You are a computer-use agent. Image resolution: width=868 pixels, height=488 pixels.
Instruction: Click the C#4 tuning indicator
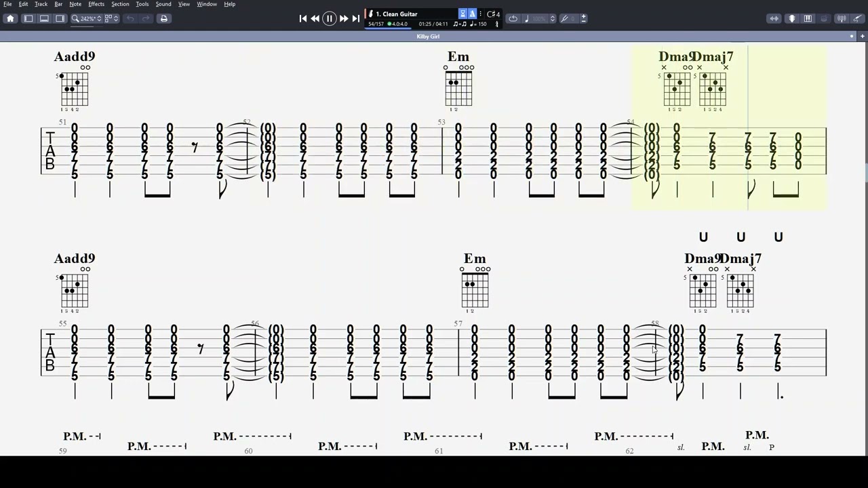coord(493,14)
